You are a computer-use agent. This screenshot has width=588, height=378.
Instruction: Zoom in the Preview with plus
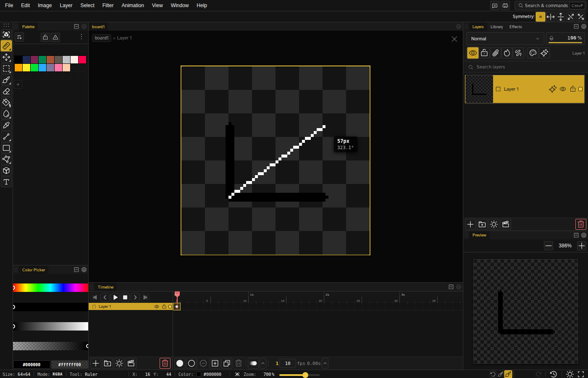pos(581,246)
